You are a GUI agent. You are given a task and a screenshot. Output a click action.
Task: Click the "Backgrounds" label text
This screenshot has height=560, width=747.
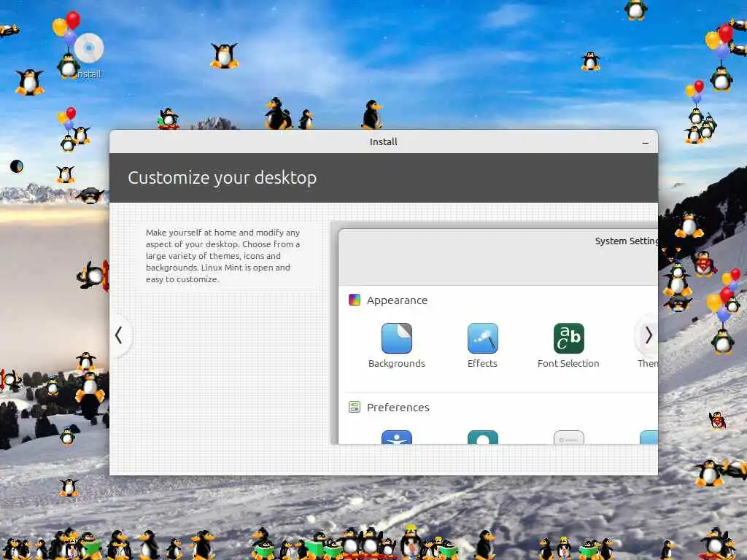click(396, 363)
